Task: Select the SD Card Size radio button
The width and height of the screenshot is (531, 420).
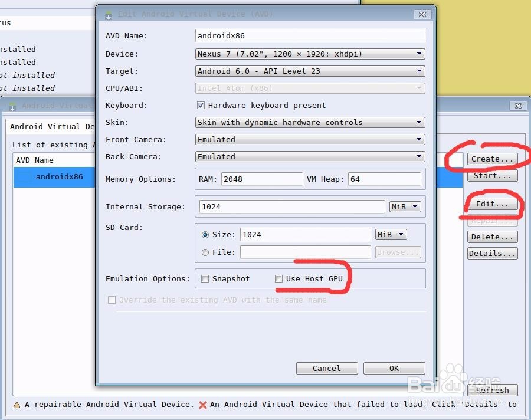Action: point(205,234)
